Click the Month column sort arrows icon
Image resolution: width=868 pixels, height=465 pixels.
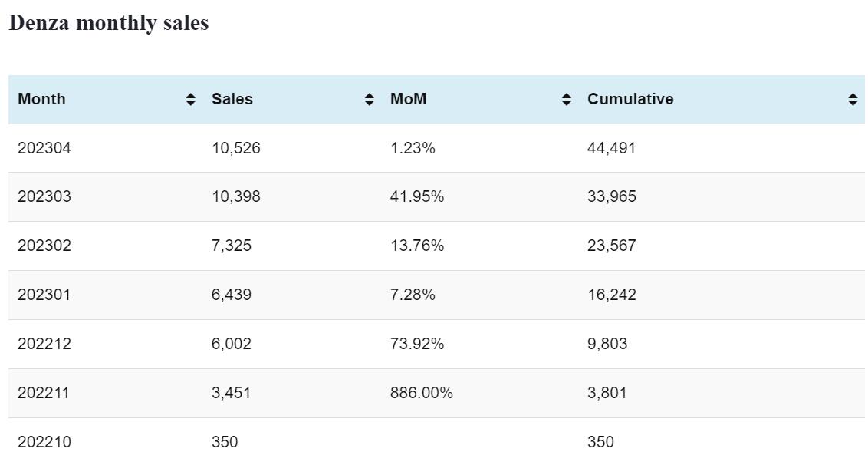(x=190, y=99)
